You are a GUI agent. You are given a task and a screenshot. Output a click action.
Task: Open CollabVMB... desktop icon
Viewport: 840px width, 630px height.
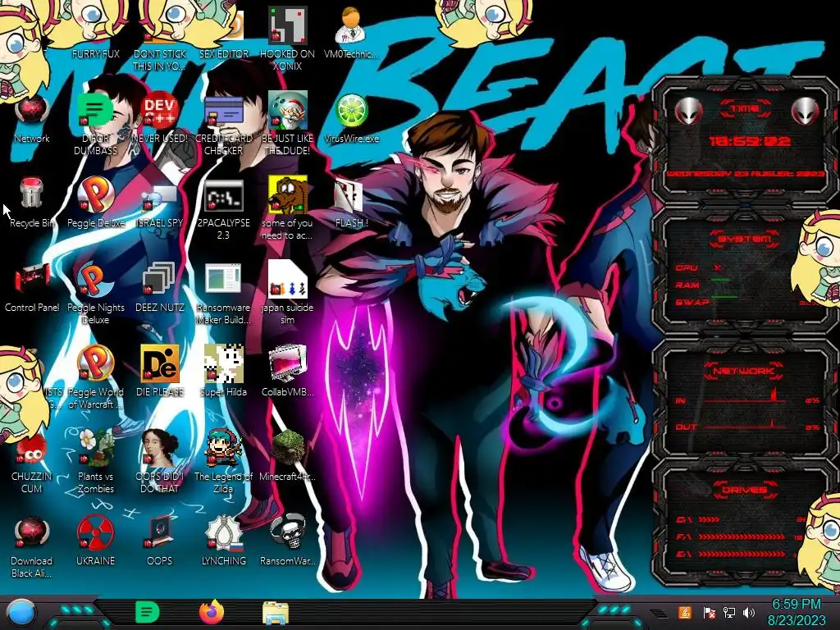[x=288, y=372]
